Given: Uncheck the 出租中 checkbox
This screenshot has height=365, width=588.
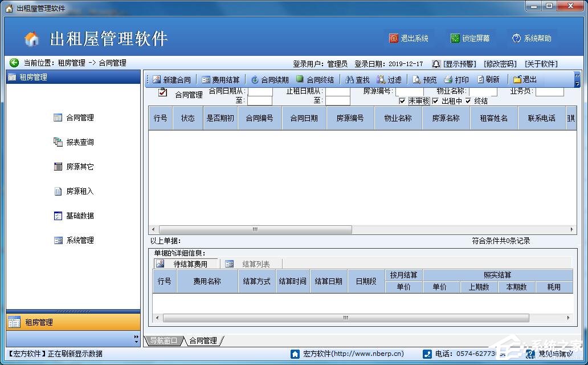Looking at the screenshot, I should point(436,101).
